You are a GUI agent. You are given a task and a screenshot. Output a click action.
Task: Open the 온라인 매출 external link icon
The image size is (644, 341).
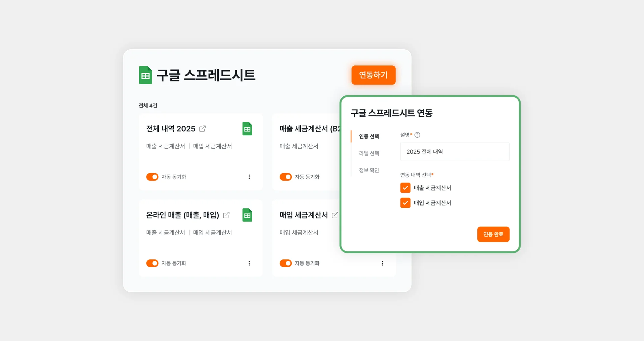(x=227, y=215)
